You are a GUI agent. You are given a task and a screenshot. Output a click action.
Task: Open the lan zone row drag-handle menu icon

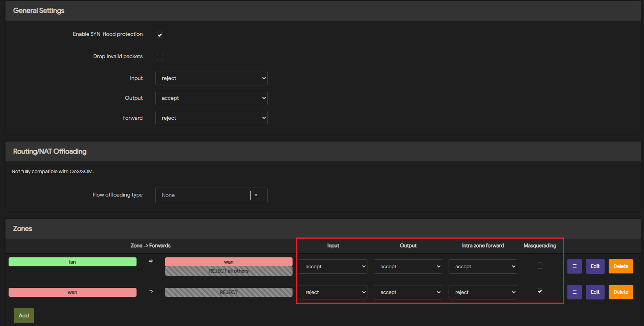[574, 266]
